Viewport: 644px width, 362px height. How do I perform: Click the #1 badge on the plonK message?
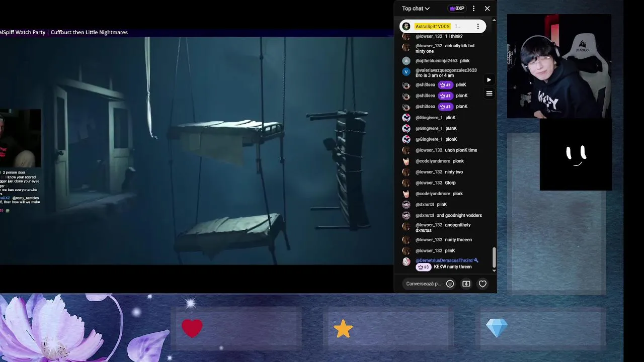click(445, 96)
